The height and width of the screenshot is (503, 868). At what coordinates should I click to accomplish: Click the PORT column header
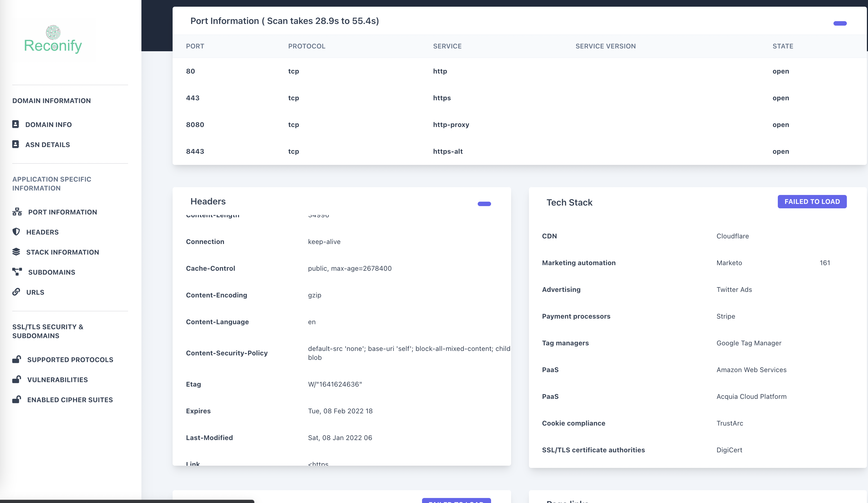coord(195,46)
